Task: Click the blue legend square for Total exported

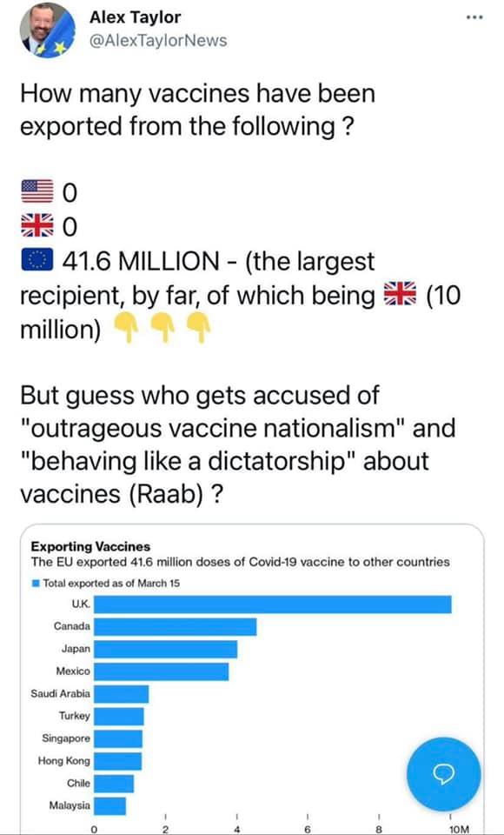Action: click(x=36, y=584)
